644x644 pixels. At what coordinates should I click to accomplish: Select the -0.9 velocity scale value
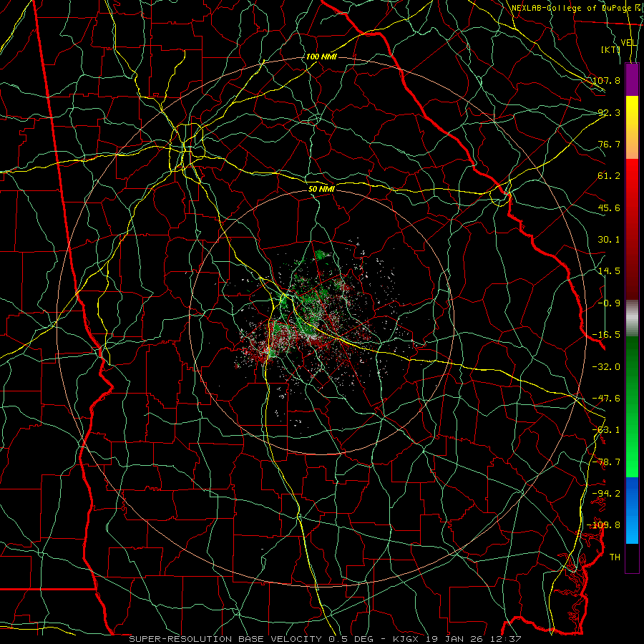tap(609, 303)
